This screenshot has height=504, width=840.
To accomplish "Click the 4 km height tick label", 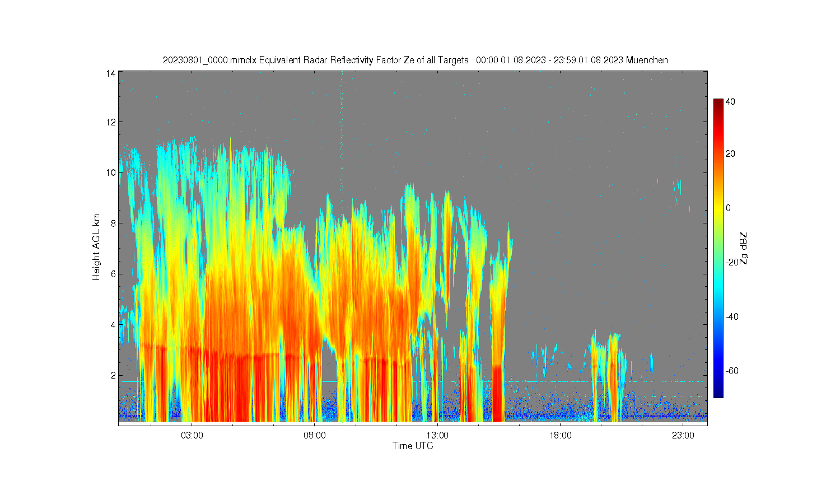I will [113, 324].
